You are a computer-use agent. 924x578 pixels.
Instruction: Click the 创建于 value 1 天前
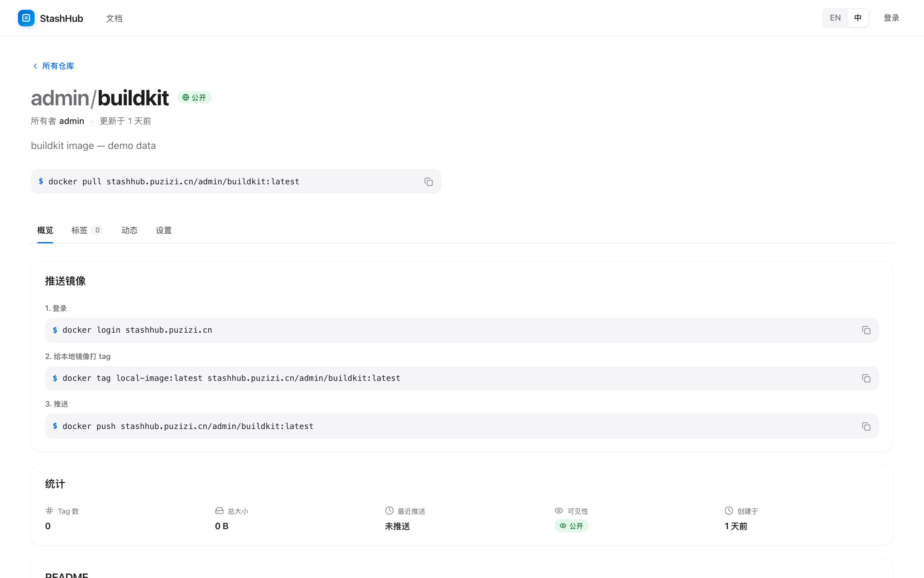736,526
